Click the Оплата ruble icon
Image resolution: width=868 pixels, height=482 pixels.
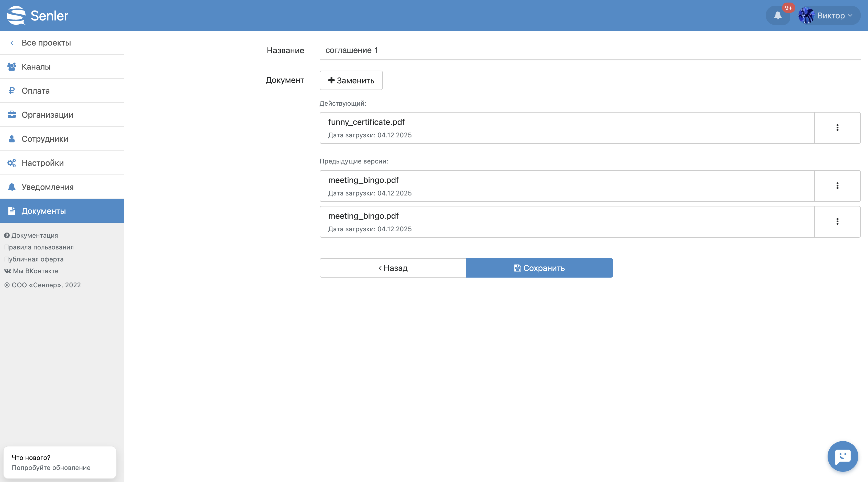12,91
